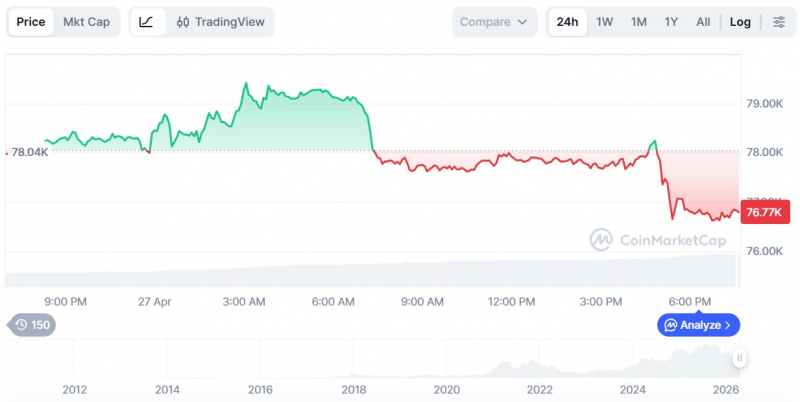
Task: Click the pause handle on range slider
Action: 739,358
